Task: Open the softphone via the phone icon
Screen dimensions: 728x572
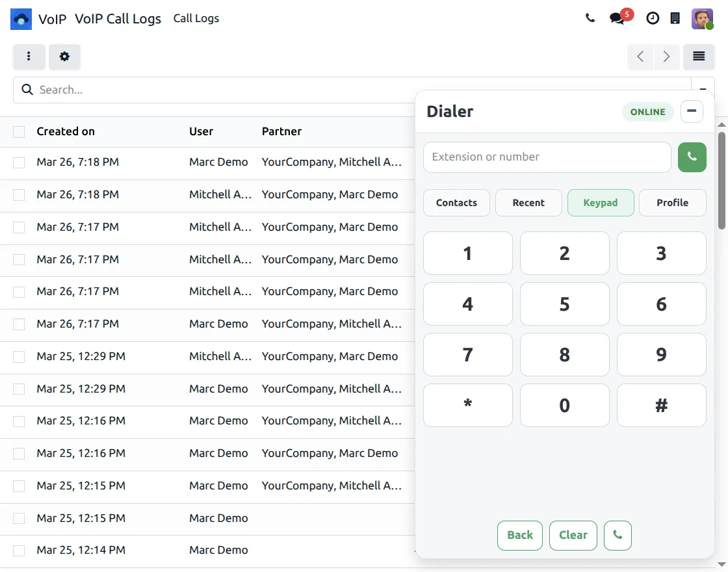Action: 590,18
